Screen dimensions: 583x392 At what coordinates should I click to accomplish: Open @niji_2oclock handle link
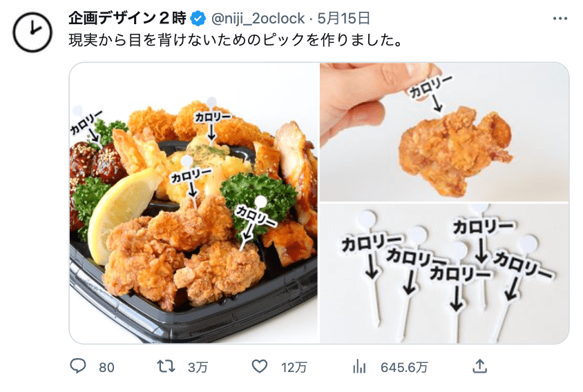point(258,18)
